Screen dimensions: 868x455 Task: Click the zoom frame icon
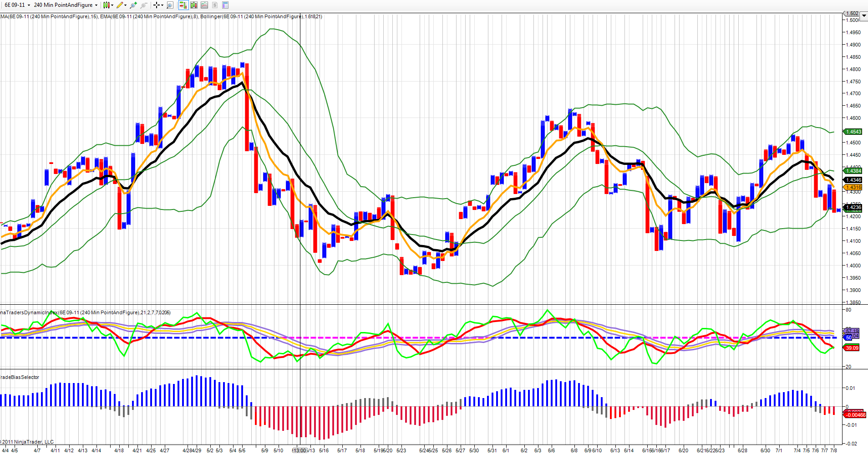click(170, 5)
